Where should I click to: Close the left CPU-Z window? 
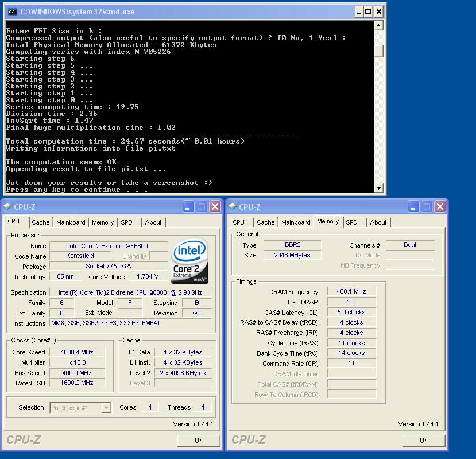click(215, 207)
